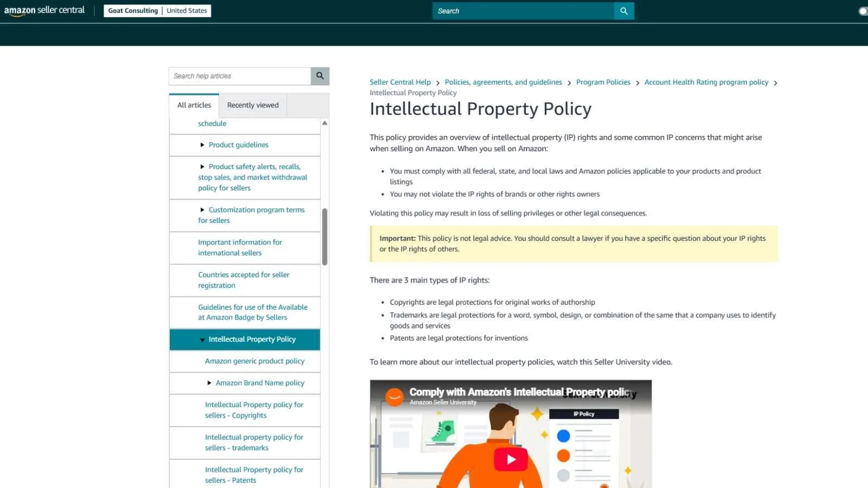The height and width of the screenshot is (488, 868).
Task: Click the help articles search magnifier button
Action: (320, 76)
